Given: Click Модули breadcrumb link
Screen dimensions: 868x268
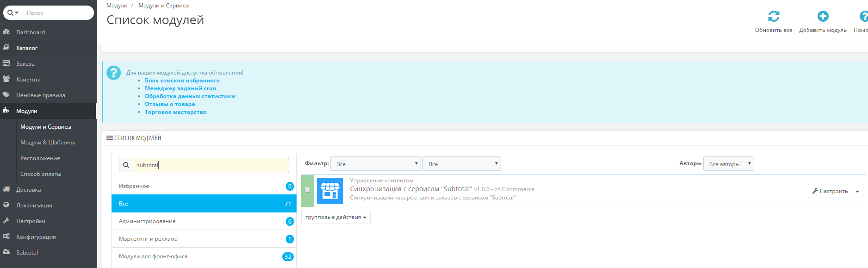Looking at the screenshot, I should coord(117,6).
